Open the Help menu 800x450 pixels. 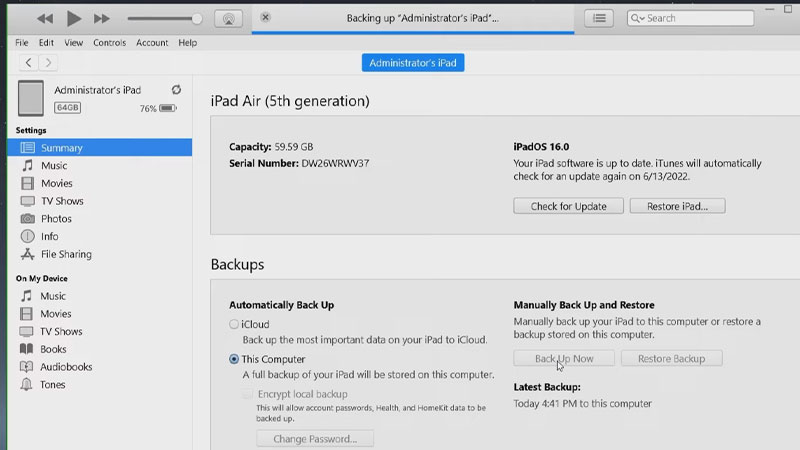187,43
